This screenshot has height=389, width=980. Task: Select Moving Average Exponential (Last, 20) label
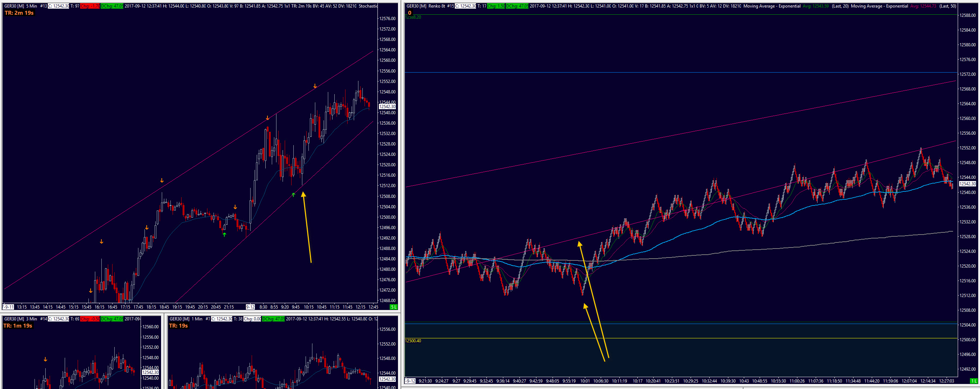(772, 6)
